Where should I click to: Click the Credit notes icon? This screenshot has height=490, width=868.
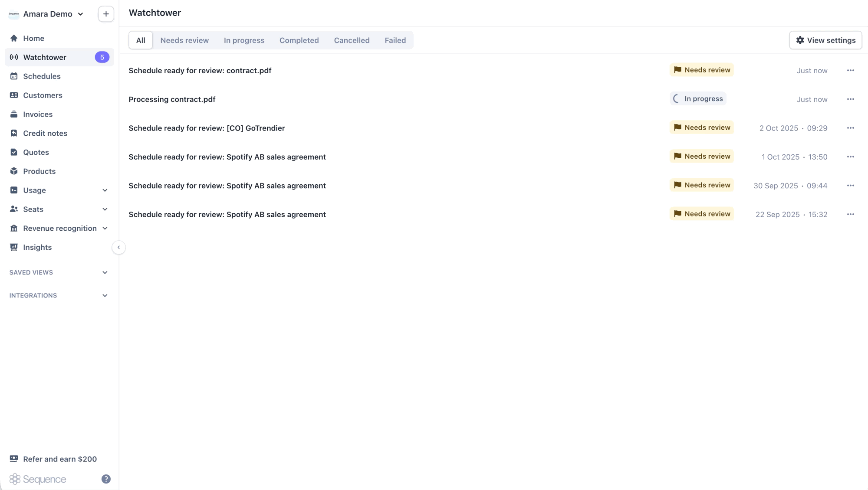pyautogui.click(x=14, y=133)
